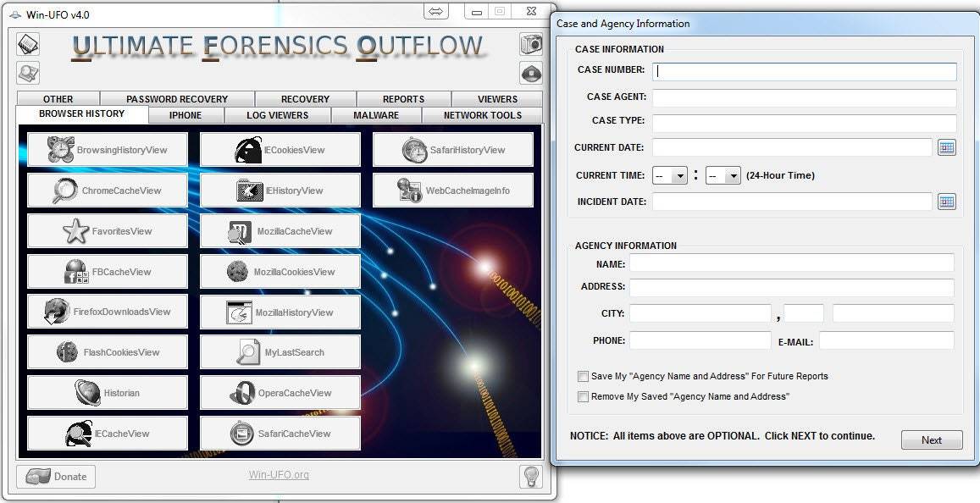Launch MozillaCacheView tool

280,230
